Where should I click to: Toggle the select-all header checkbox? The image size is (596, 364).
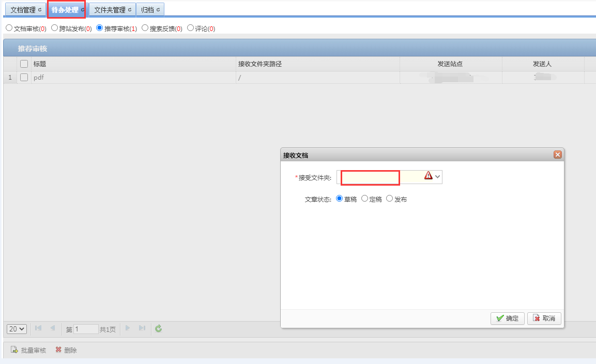(24, 64)
